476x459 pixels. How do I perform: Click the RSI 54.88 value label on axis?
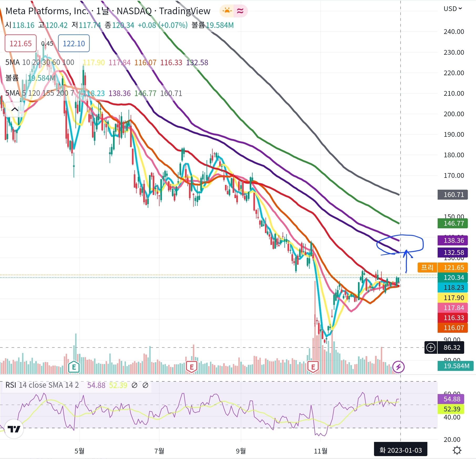tap(451, 399)
